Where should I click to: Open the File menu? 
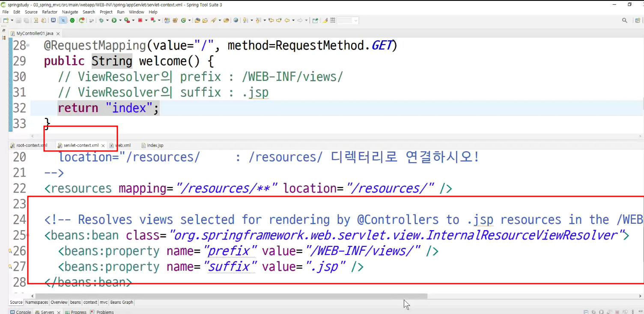pos(6,12)
